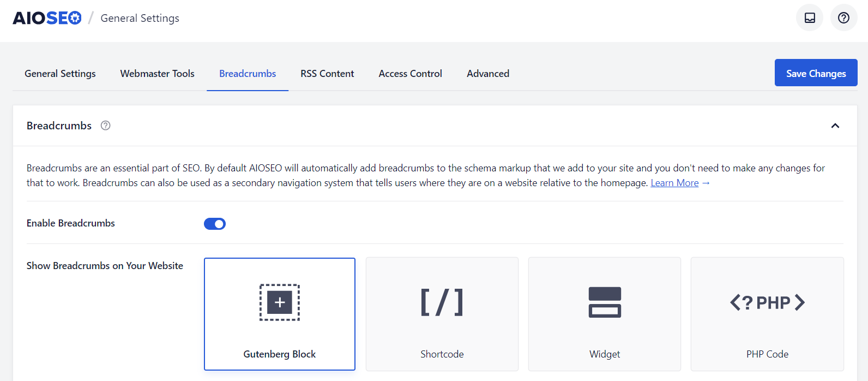Click the Widget icon
The image size is (868, 381).
click(x=605, y=302)
